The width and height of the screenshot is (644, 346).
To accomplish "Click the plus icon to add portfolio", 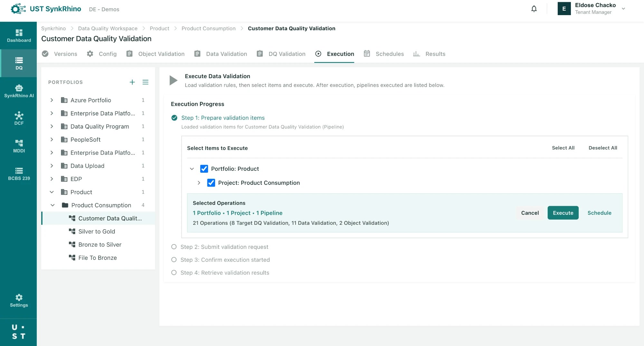I will pos(132,82).
